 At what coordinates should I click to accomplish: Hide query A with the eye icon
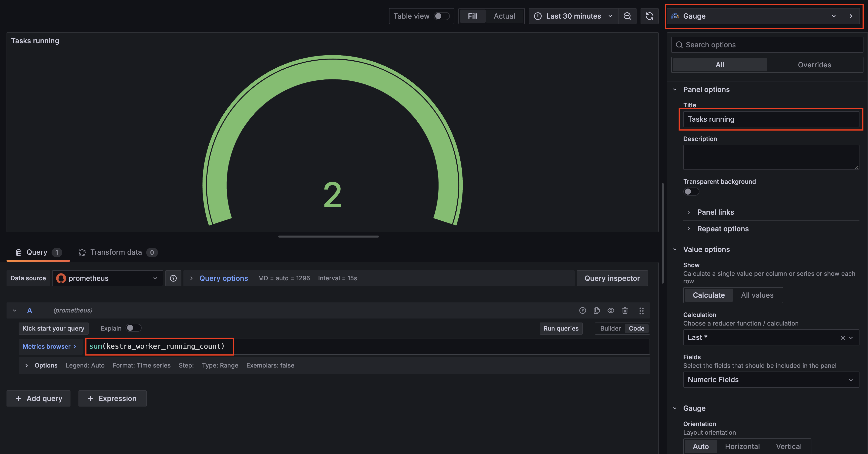[x=611, y=310]
